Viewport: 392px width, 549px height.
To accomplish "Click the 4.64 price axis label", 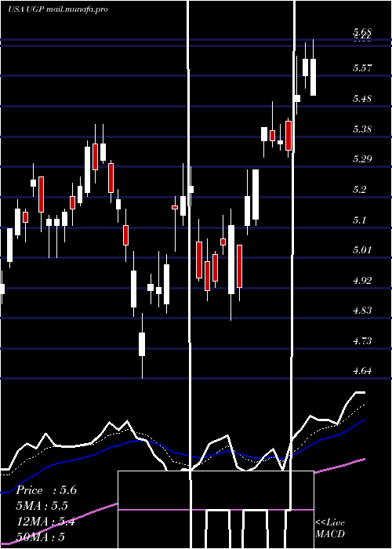I will 362,371.
